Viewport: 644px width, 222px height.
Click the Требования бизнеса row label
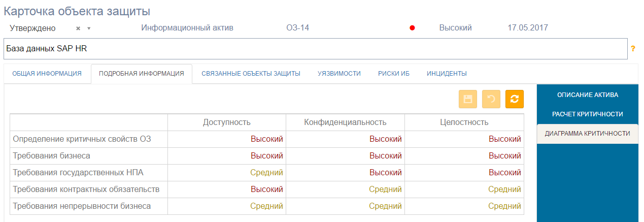click(51, 155)
